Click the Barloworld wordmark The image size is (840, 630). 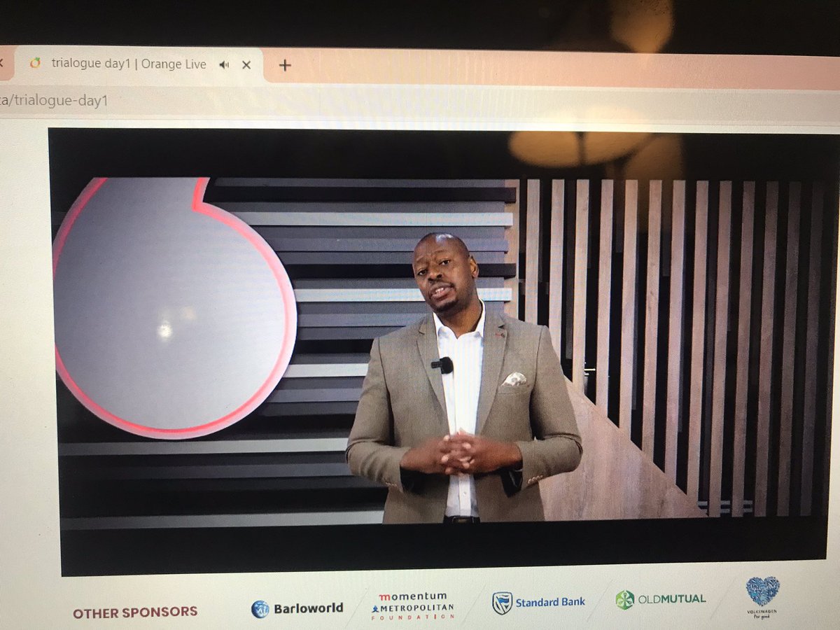(309, 607)
